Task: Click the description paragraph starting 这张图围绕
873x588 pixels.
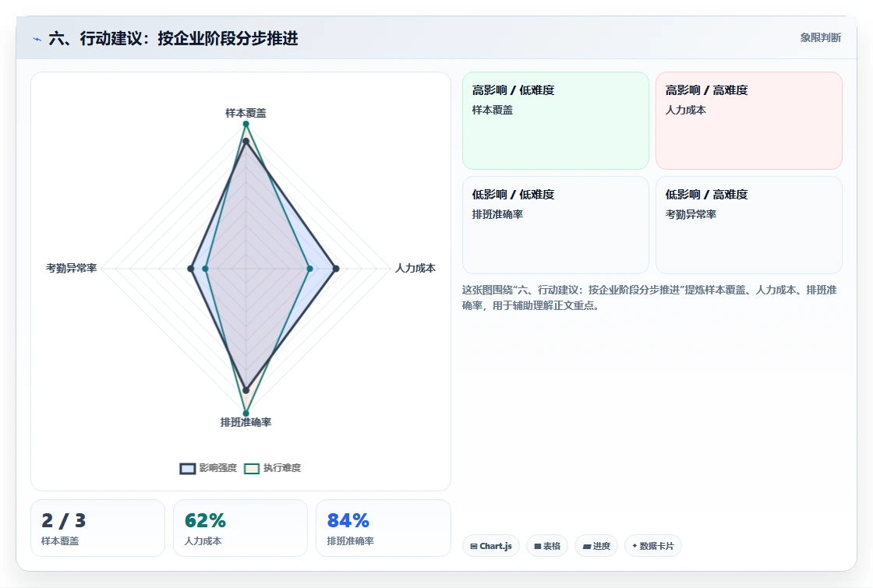Action: pyautogui.click(x=649, y=298)
